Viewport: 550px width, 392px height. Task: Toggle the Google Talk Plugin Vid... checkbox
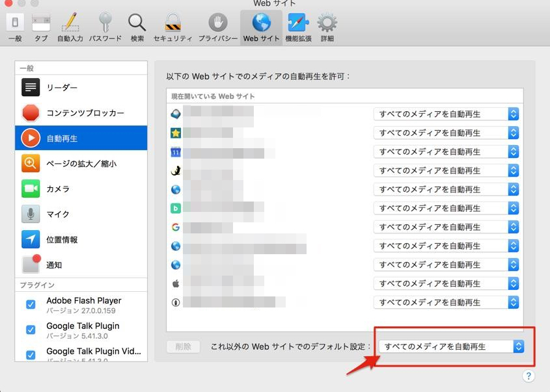pyautogui.click(x=31, y=355)
